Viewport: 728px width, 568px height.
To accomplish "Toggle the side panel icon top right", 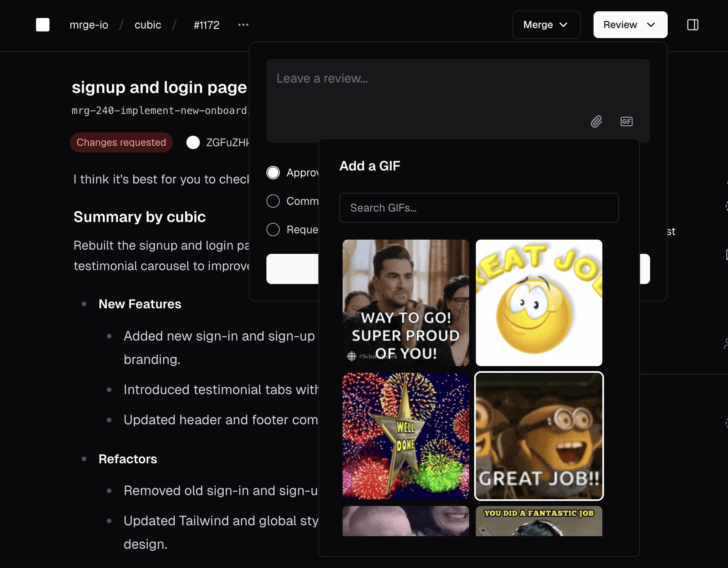I will [x=693, y=25].
